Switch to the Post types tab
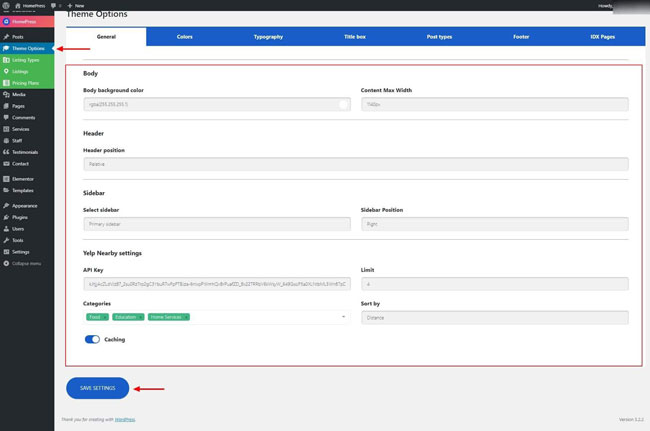 click(439, 37)
